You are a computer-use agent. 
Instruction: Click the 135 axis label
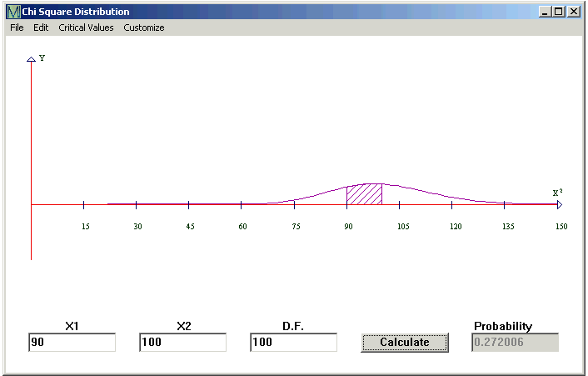[508, 226]
